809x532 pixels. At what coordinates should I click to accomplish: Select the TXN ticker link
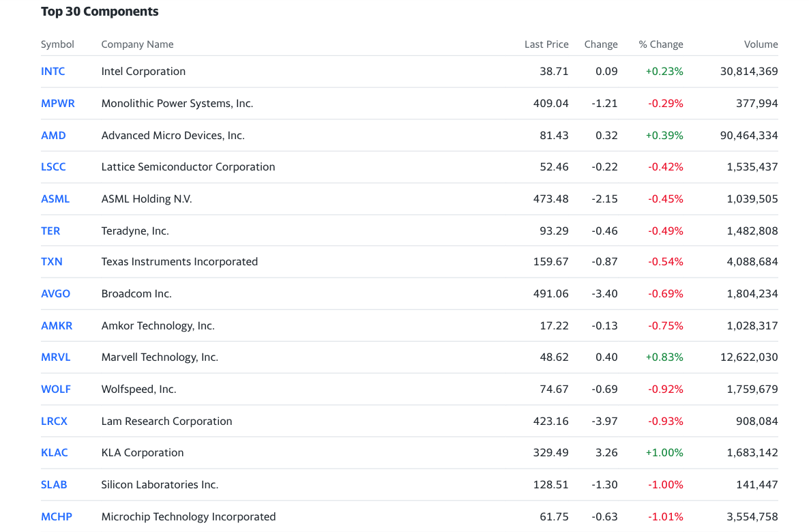coord(52,262)
